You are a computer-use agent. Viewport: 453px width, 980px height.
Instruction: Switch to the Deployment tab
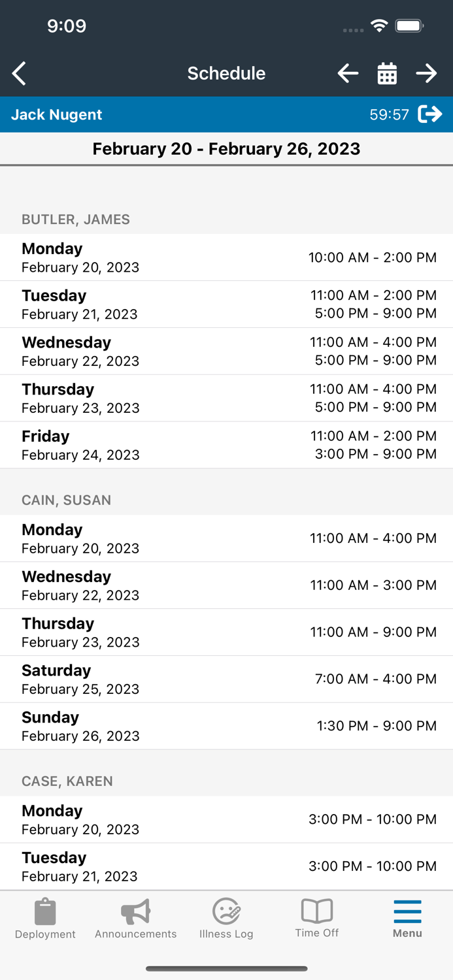click(44, 918)
